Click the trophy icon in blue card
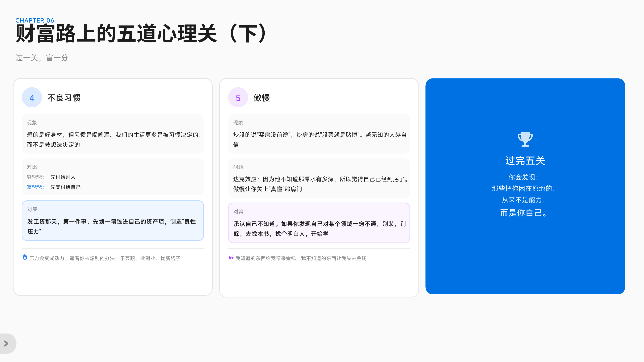Image resolution: width=644 pixels, height=362 pixels. (x=525, y=139)
